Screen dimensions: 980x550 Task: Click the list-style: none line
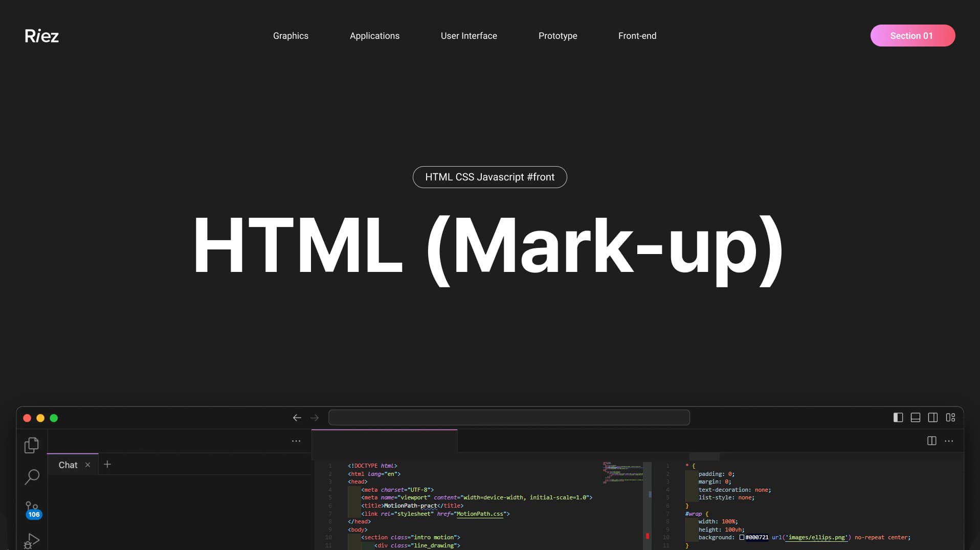pos(726,497)
